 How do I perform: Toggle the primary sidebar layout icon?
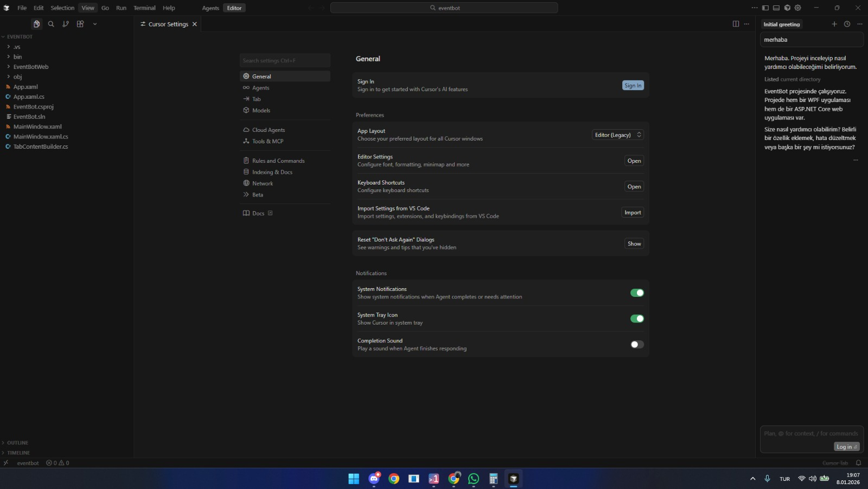click(765, 8)
